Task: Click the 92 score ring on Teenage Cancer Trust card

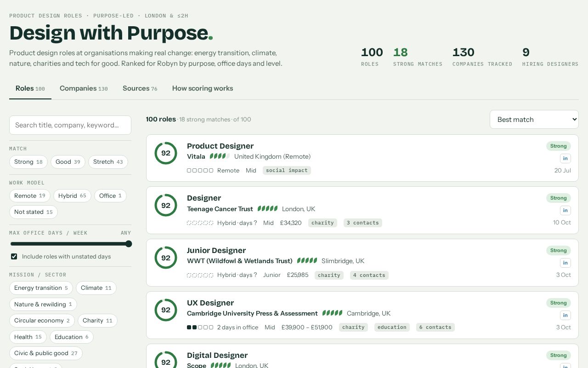Action: (x=166, y=205)
